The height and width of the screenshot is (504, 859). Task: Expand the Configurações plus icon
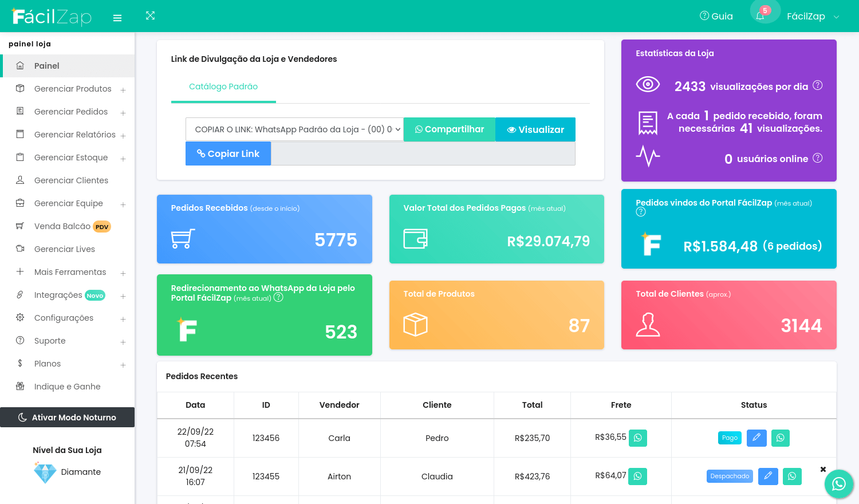point(123,319)
